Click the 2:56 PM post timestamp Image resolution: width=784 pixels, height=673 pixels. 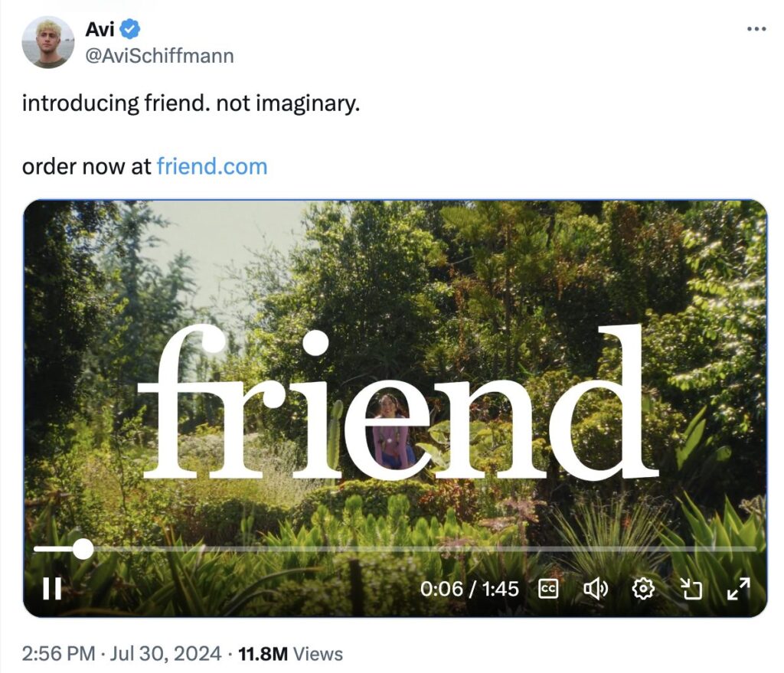click(60, 654)
